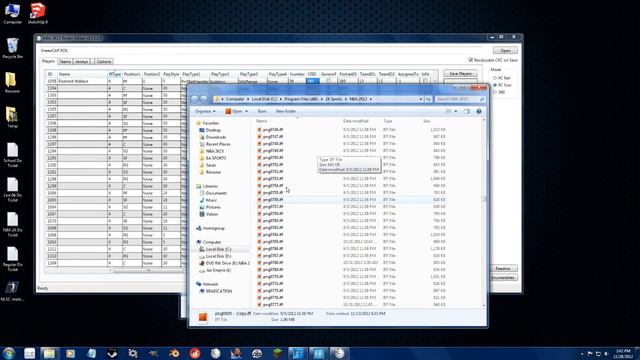Select ERADICATION under Network
This screenshot has width=640, height=360.
pyautogui.click(x=219, y=291)
